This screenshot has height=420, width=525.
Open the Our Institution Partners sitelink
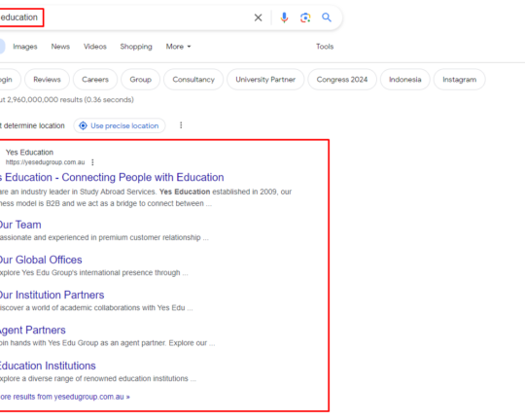coord(52,296)
